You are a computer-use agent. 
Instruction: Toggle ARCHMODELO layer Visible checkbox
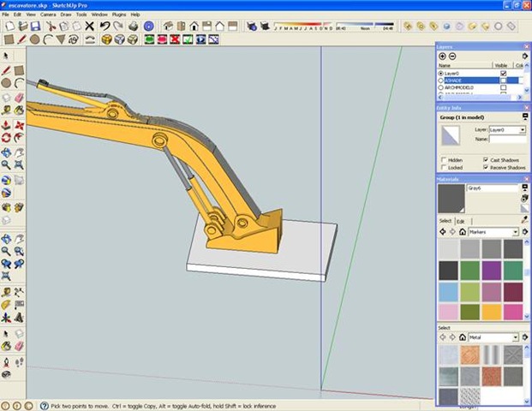tap(504, 87)
